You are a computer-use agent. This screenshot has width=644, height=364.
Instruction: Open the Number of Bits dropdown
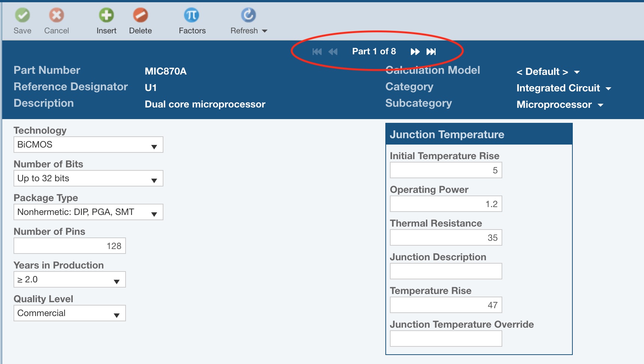88,179
